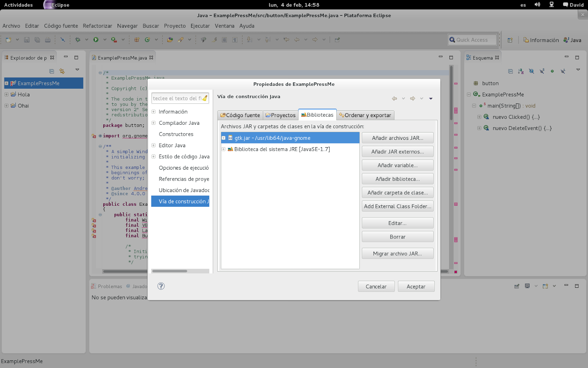The image size is (588, 368).
Task: Print the file via the Print icon
Action: coord(47,39)
